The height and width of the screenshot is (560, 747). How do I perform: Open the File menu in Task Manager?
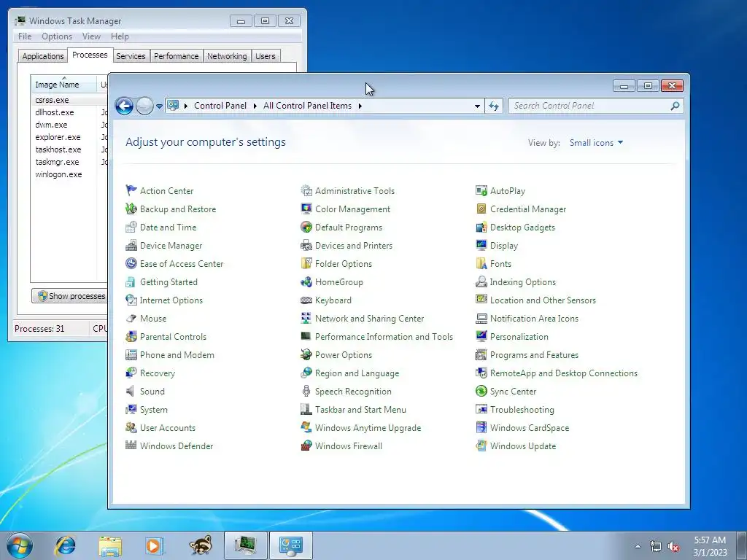click(25, 36)
